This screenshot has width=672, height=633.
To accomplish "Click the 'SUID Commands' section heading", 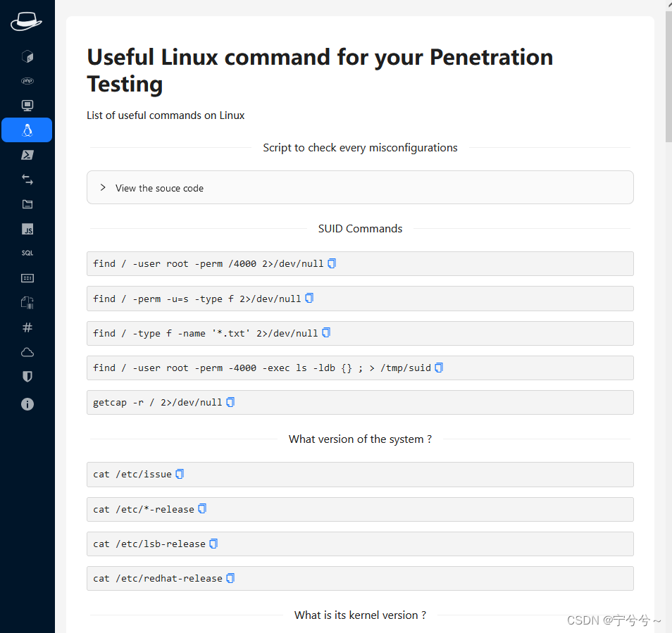I will [360, 229].
